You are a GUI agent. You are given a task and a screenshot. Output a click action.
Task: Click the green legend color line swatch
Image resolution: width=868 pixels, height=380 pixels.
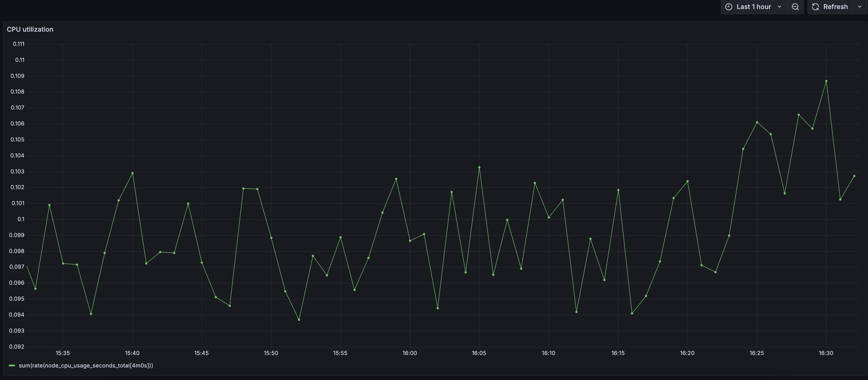(x=12, y=365)
